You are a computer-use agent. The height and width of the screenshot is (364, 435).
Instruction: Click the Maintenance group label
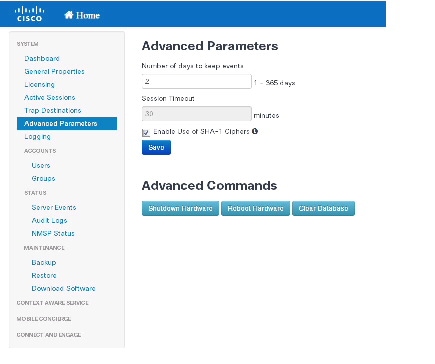pyautogui.click(x=44, y=248)
